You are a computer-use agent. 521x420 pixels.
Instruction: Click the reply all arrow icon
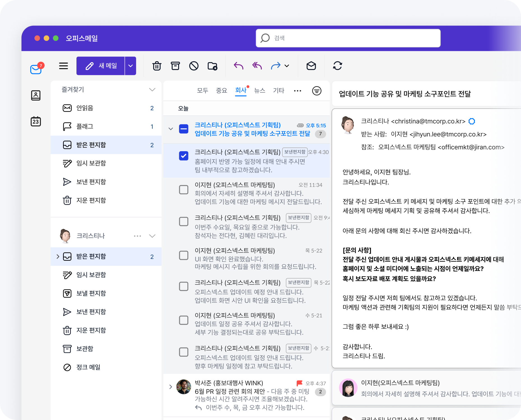click(x=257, y=66)
